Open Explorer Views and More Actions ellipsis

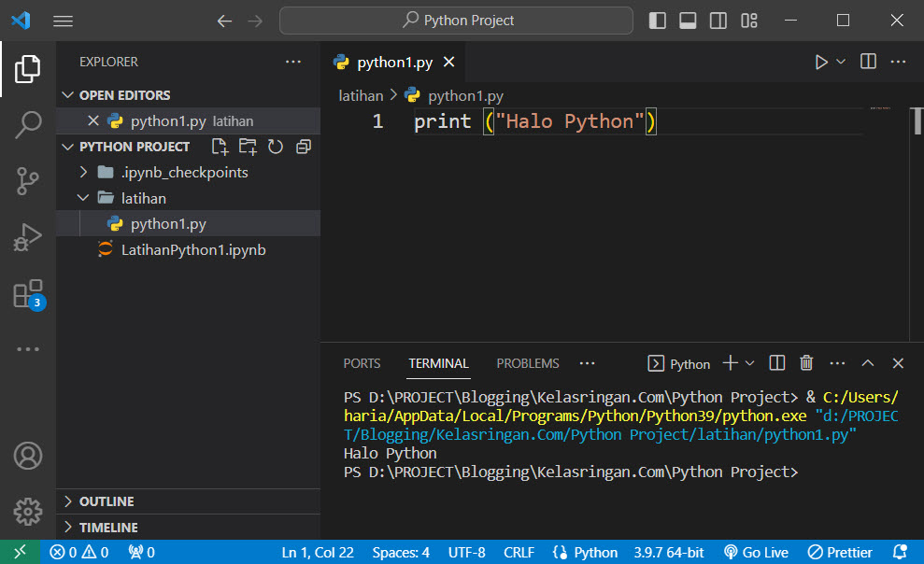292,62
